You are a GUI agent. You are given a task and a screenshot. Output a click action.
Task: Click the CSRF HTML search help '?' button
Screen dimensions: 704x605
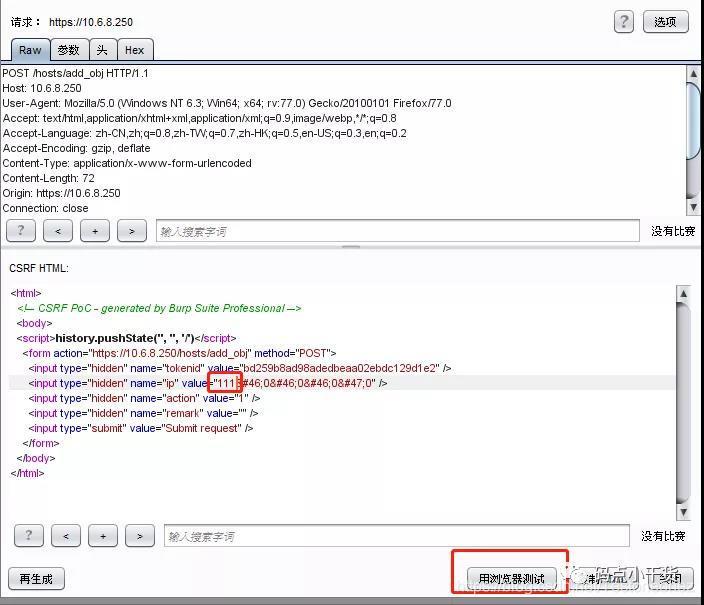29,535
